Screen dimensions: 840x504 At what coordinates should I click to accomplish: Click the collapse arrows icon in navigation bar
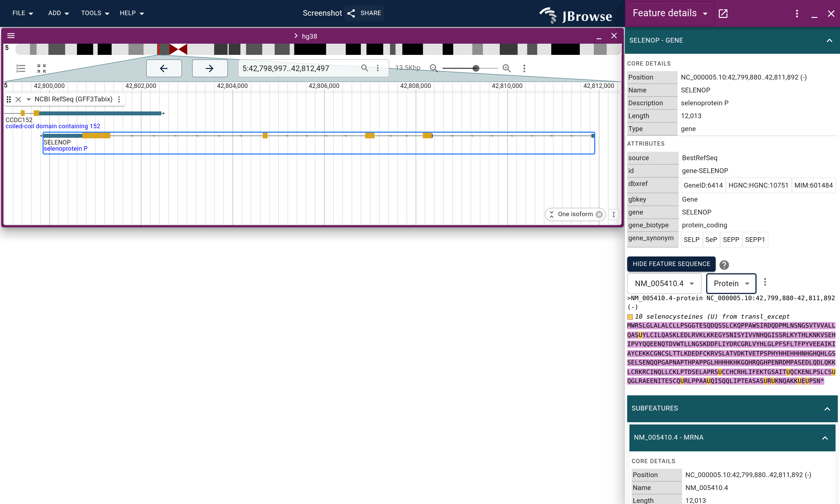pos(41,68)
